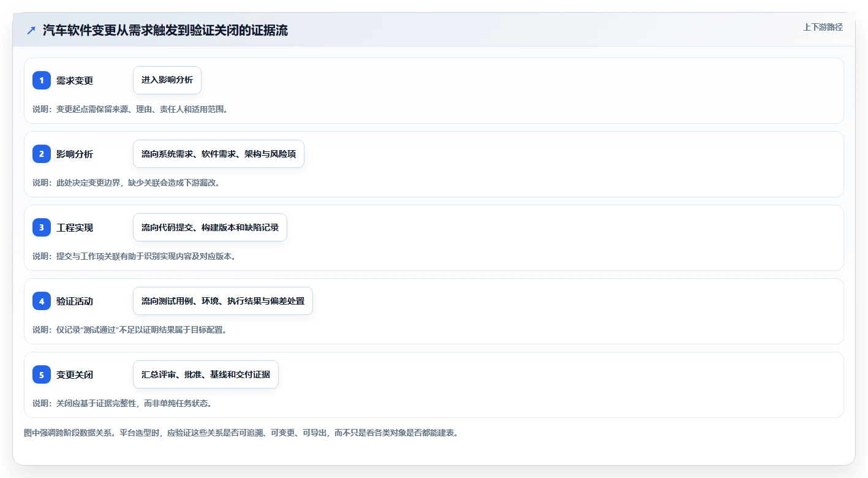Click the arrow icon beside the title
Image resolution: width=868 pixels, height=478 pixels.
click(x=31, y=31)
